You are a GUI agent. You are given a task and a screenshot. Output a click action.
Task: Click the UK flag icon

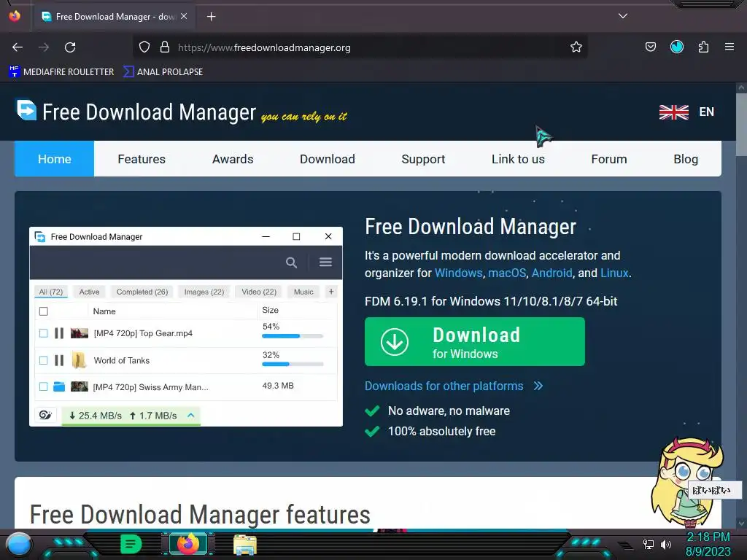(673, 112)
